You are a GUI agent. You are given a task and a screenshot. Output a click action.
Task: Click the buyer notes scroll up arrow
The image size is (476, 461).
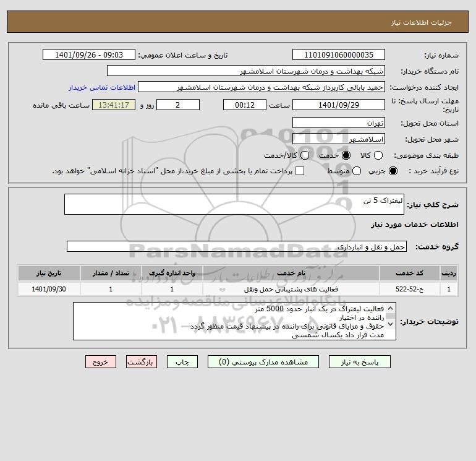[391, 308]
